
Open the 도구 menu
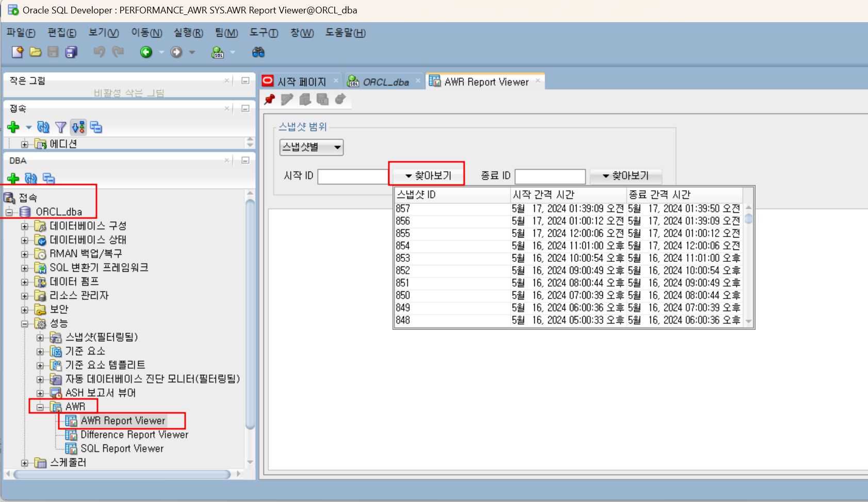click(x=264, y=32)
